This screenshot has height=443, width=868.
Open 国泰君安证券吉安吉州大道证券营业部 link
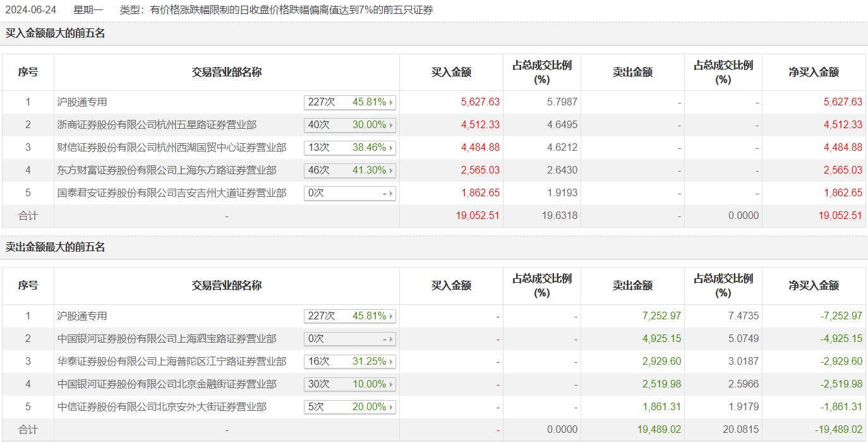(x=172, y=193)
